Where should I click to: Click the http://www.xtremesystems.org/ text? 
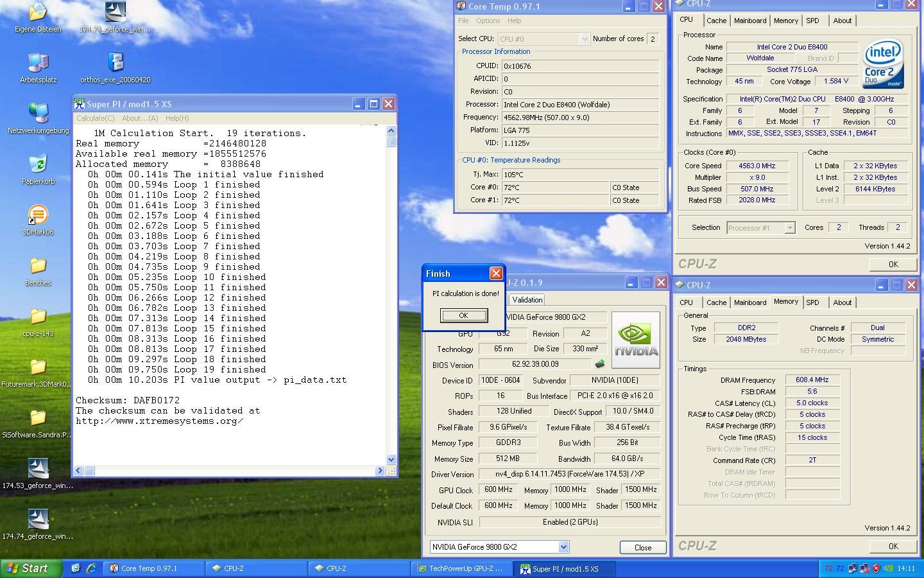(x=160, y=421)
